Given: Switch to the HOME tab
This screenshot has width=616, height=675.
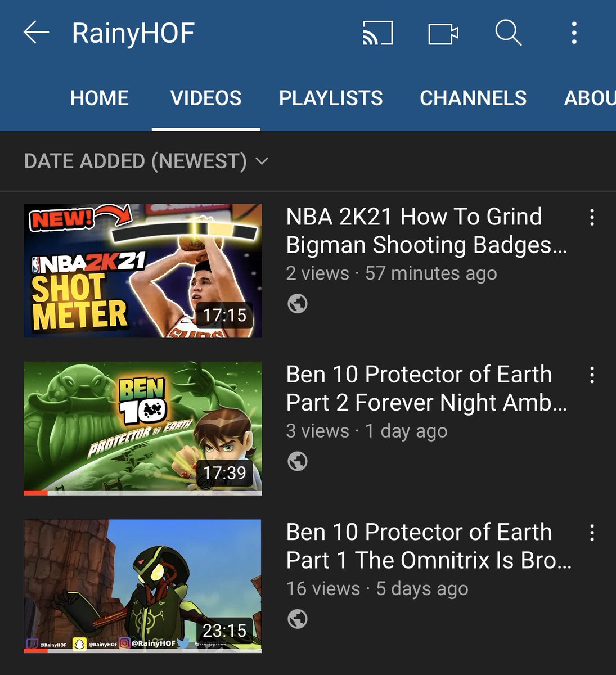Looking at the screenshot, I should [x=100, y=98].
